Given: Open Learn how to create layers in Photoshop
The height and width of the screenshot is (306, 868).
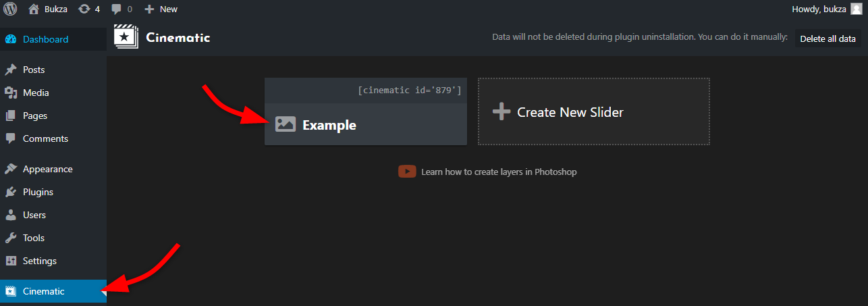Looking at the screenshot, I should pos(499,172).
